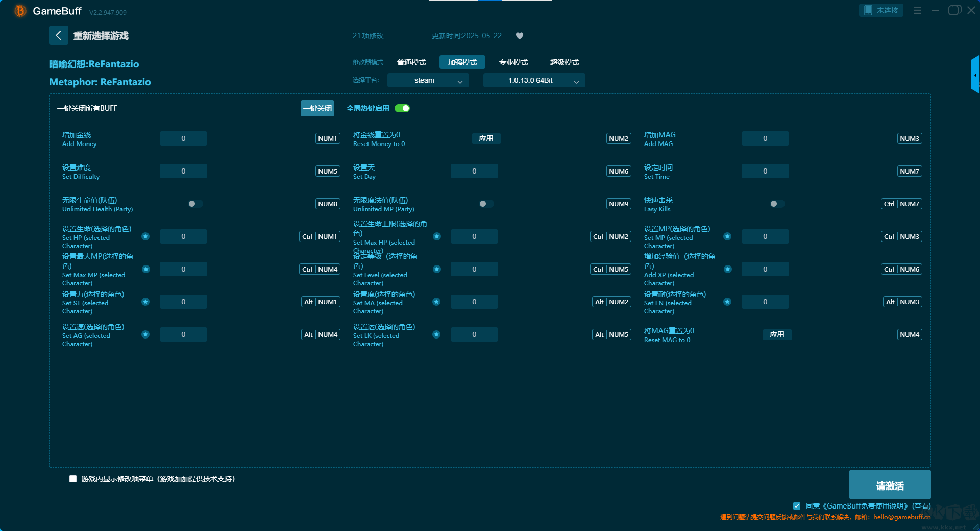
Task: Open the steam platform dropdown
Action: point(428,80)
